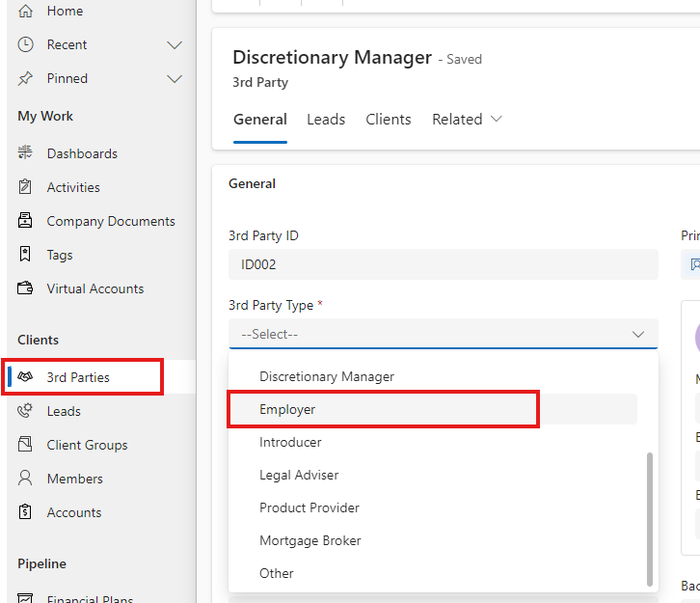Screen dimensions: 700x603
Task: Click the Members person icon
Action: 26,479
